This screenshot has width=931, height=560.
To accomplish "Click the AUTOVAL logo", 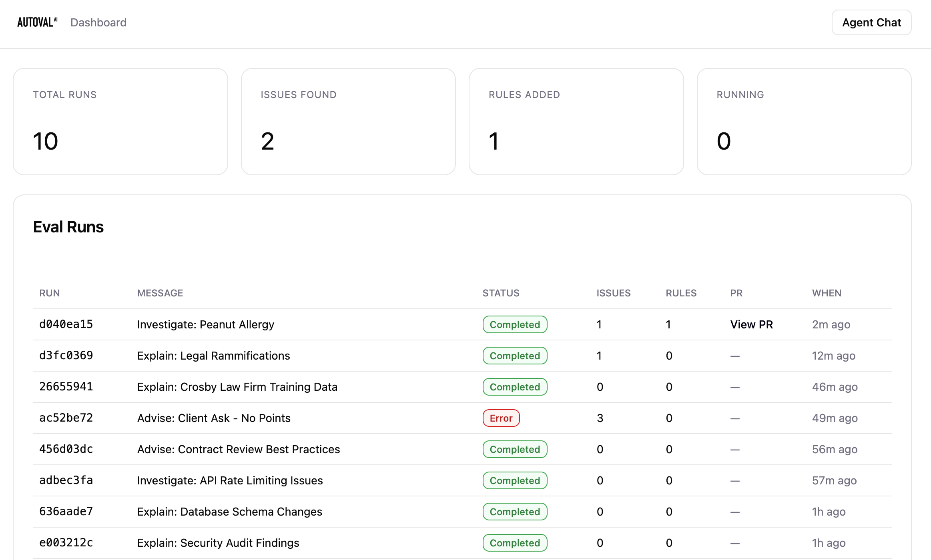I will (37, 22).
